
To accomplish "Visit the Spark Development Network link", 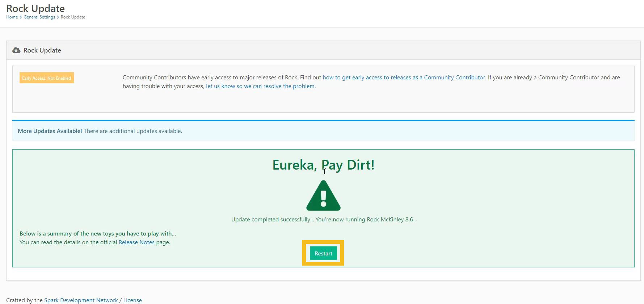I will tap(81, 300).
